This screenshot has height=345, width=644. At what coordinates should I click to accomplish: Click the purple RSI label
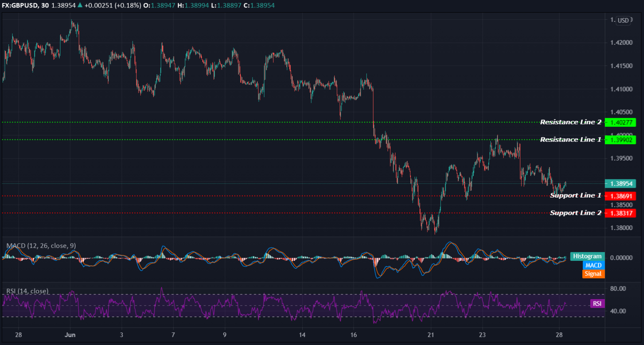tap(597, 304)
